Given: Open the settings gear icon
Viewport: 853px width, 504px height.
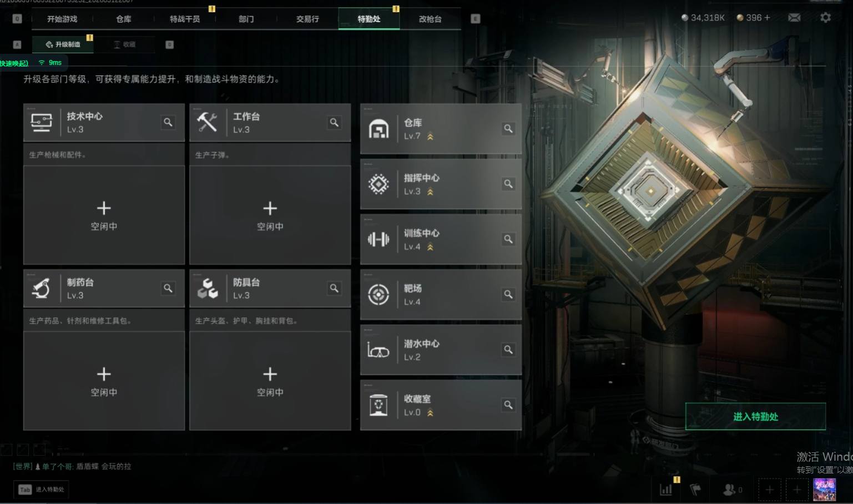Looking at the screenshot, I should pyautogui.click(x=825, y=18).
